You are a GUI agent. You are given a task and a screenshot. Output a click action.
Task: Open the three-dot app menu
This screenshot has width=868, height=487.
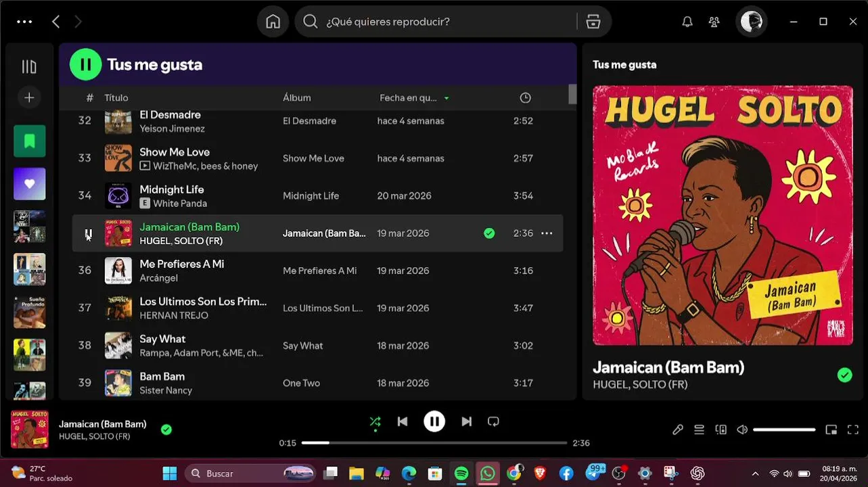24,22
